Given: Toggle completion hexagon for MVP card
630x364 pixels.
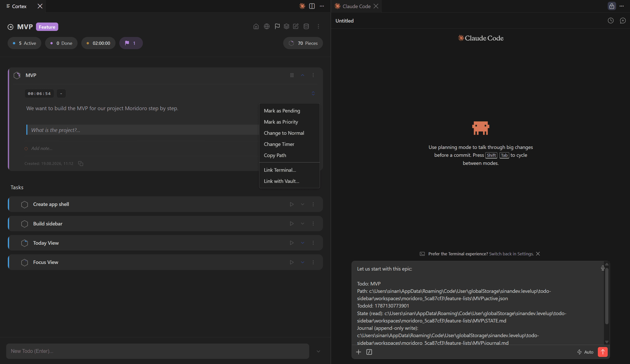Looking at the screenshot, I should 17,75.
